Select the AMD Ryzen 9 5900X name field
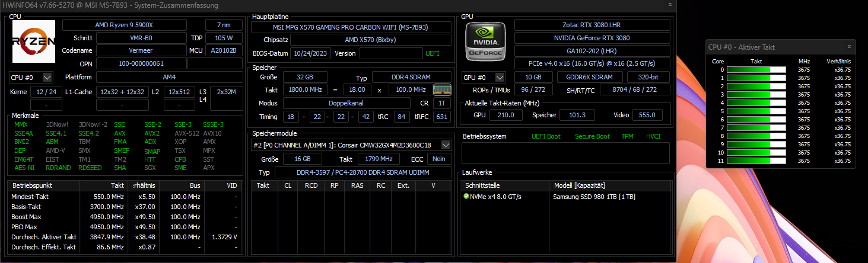Viewport: 868px width, 263px height. click(x=124, y=25)
